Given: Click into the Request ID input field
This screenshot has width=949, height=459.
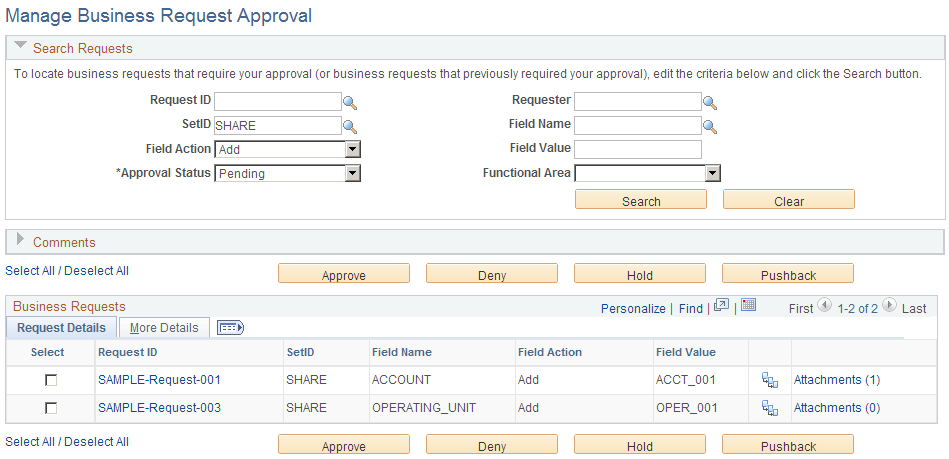Looking at the screenshot, I should [278, 101].
